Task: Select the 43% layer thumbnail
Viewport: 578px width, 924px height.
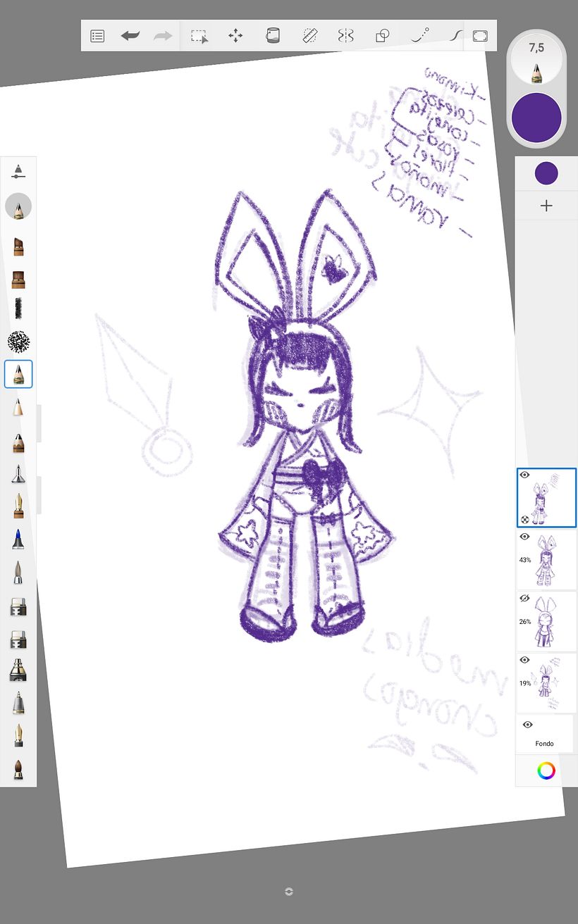Action: tap(546, 559)
